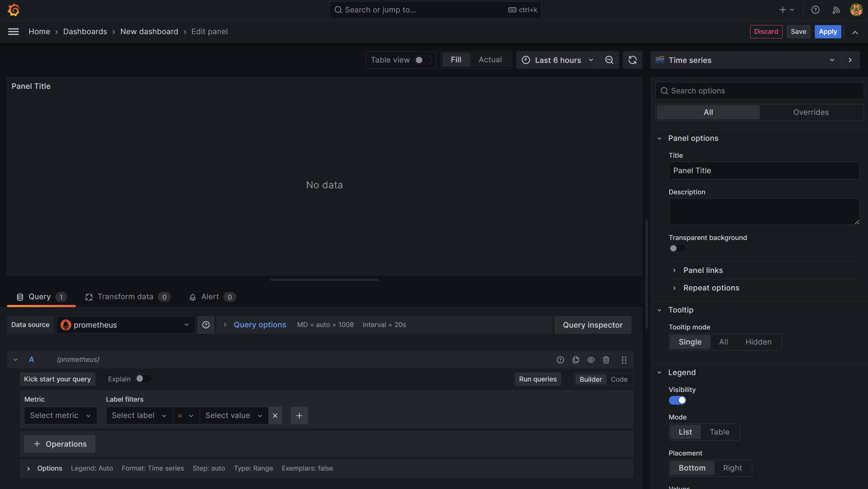Click the Grafana logo icon
This screenshot has height=489, width=868.
click(x=14, y=10)
